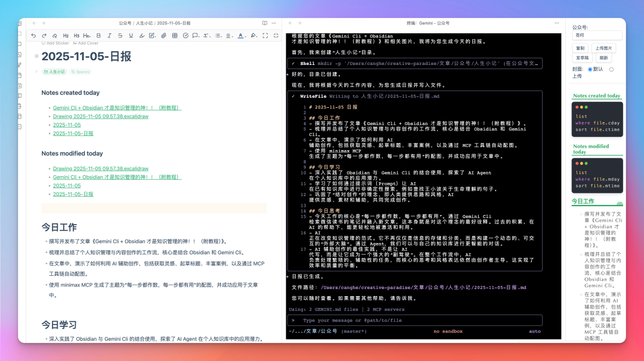
Task: Open the list type dropdown
Action: (218, 36)
